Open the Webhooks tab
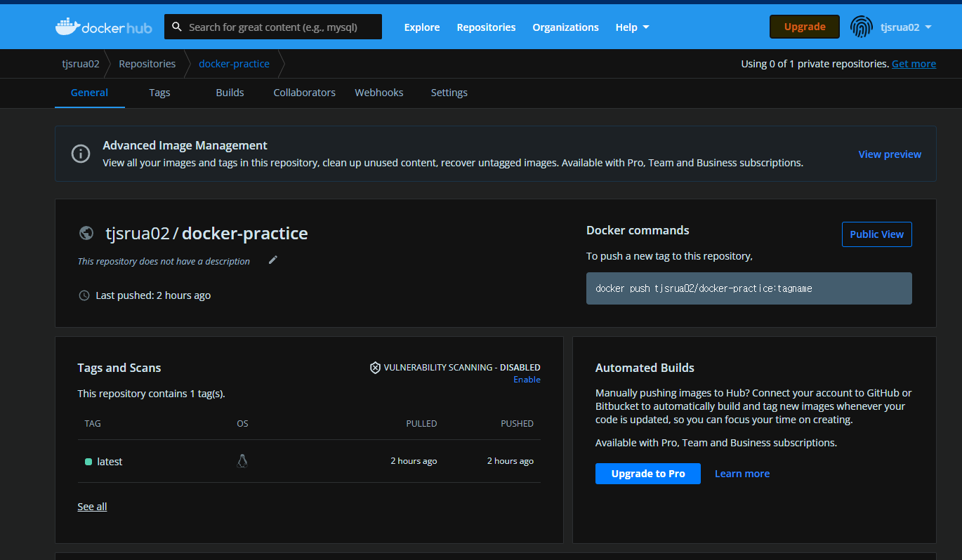962x560 pixels. [379, 93]
